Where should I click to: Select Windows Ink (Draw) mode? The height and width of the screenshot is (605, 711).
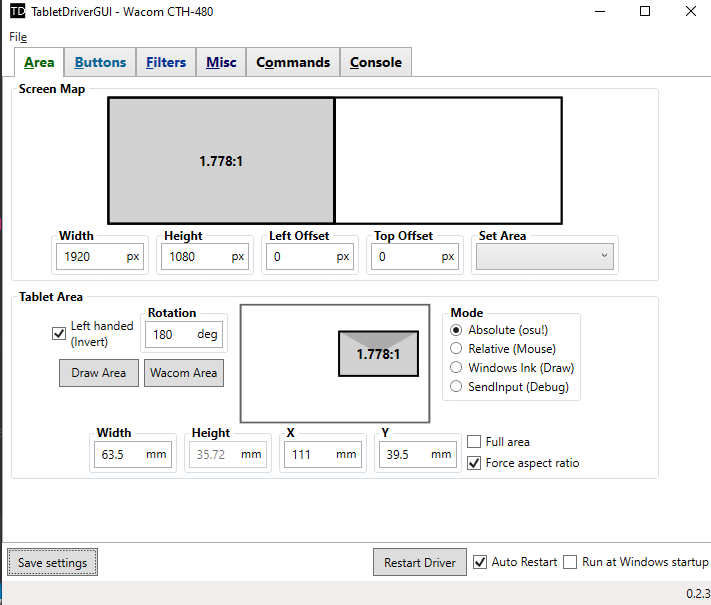tap(456, 367)
